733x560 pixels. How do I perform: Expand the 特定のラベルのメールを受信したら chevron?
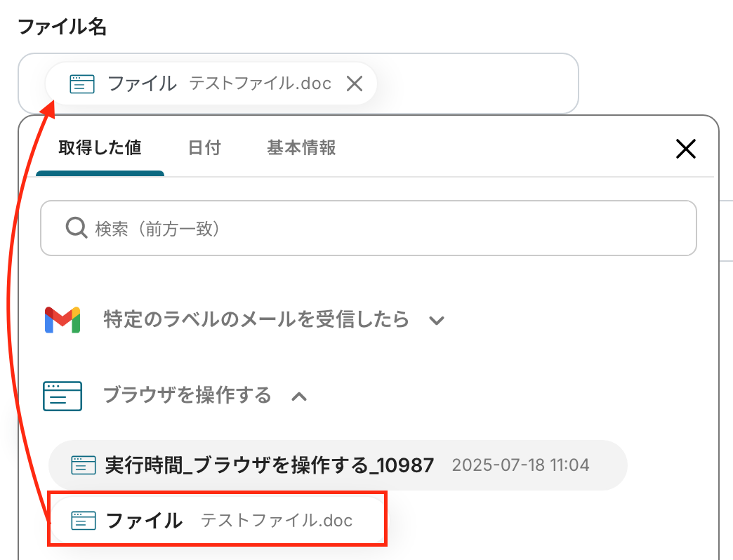[437, 321]
